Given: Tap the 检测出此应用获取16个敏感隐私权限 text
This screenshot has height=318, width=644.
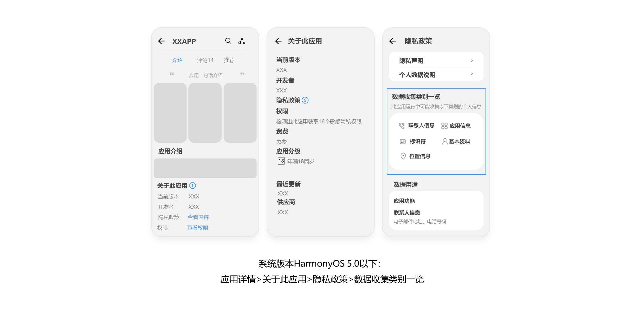Looking at the screenshot, I should coord(320,122).
